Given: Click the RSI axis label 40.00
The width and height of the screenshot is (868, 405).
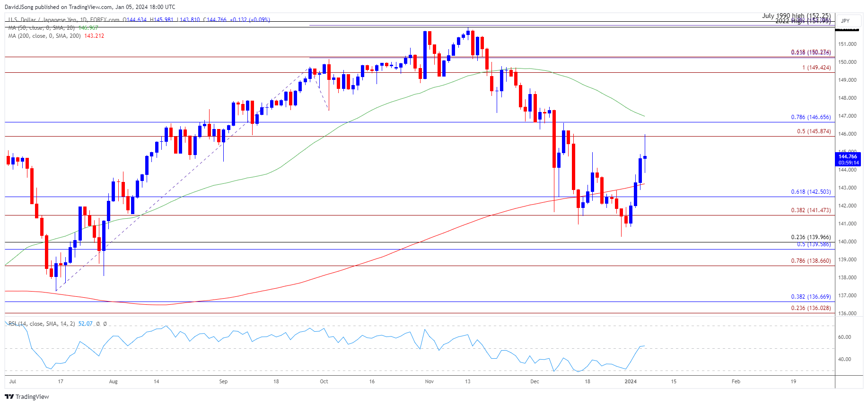Looking at the screenshot, I should pos(844,359).
